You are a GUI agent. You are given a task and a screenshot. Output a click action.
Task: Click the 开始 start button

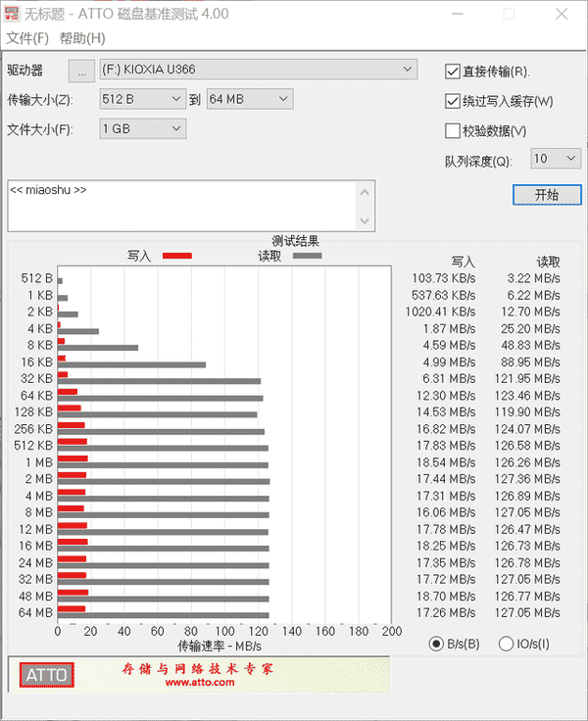click(x=547, y=195)
